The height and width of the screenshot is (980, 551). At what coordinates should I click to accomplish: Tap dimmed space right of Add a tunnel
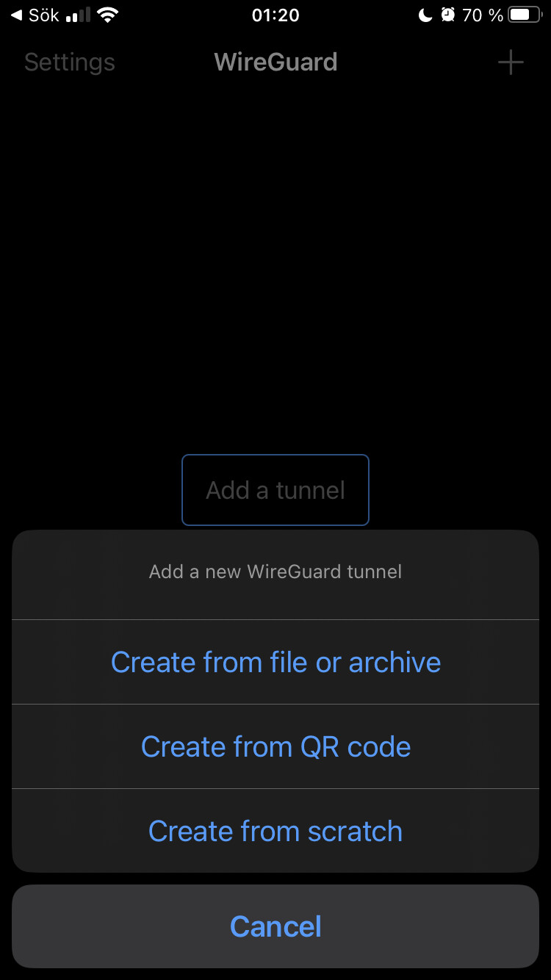click(459, 490)
